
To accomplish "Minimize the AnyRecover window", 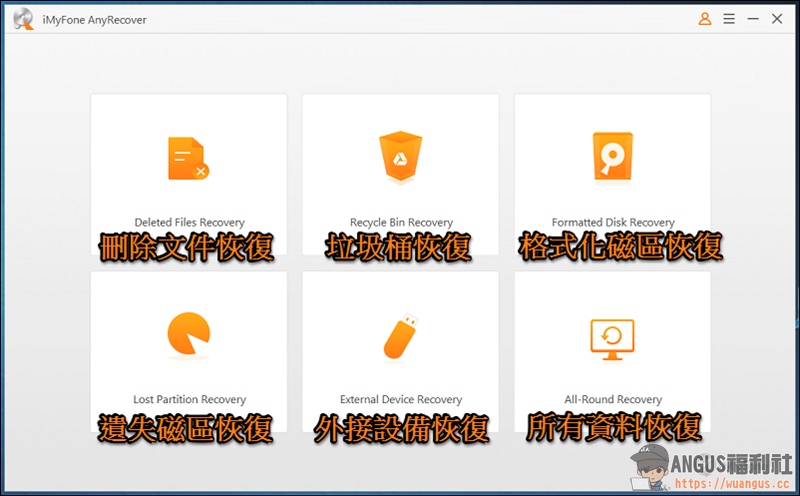I will [x=753, y=19].
